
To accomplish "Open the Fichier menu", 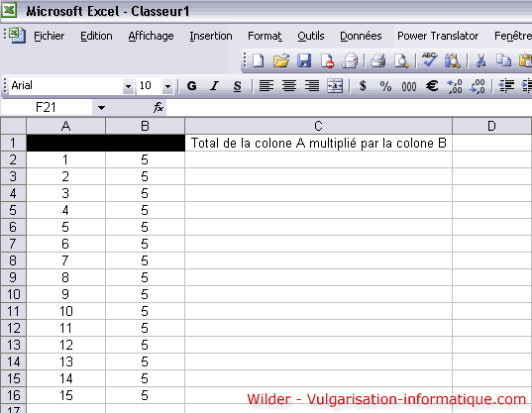I will pos(49,36).
